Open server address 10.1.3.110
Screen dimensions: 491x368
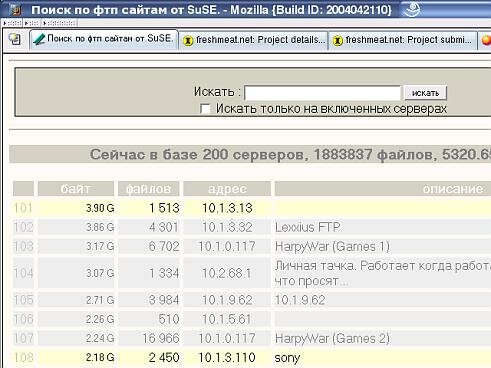click(x=227, y=358)
